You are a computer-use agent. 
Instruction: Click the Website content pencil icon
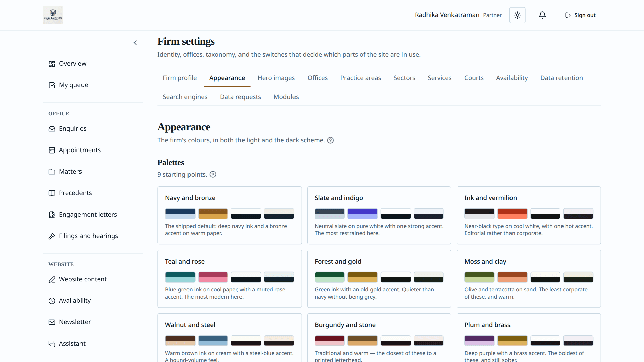click(x=52, y=279)
